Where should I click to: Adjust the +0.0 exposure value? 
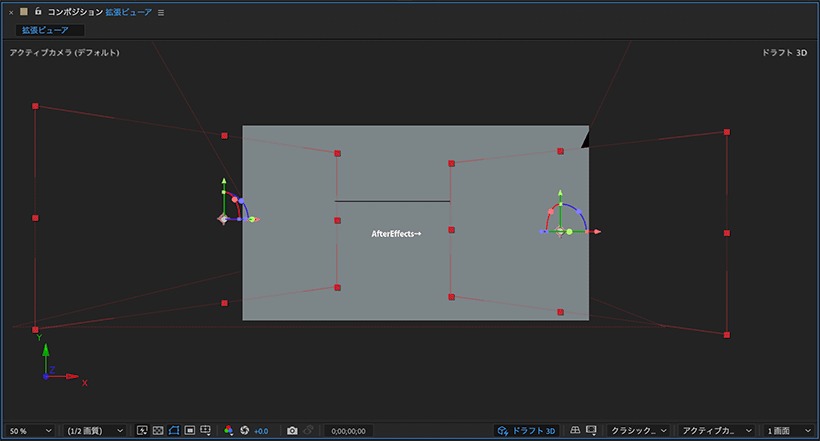[x=261, y=431]
